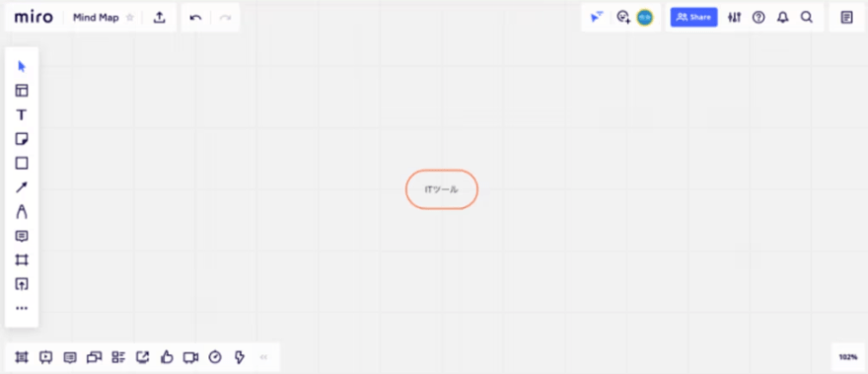The height and width of the screenshot is (374, 868).
Task: Click the blue Share button
Action: pyautogui.click(x=693, y=17)
